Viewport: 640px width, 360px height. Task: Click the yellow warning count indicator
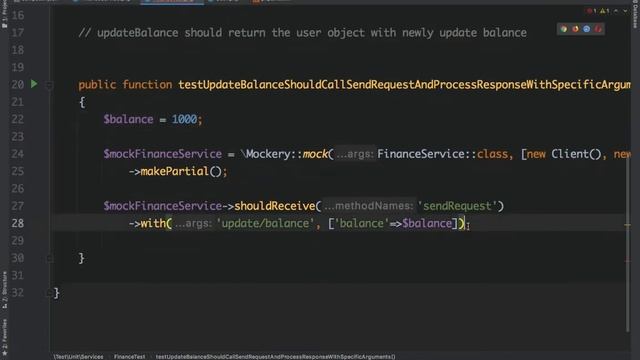[604, 11]
